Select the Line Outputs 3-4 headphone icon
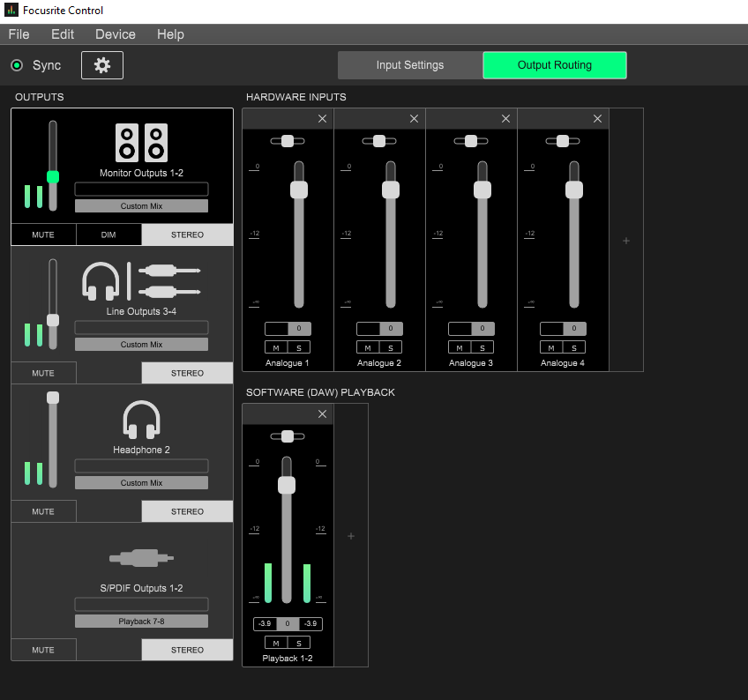This screenshot has height=700, width=748. pyautogui.click(x=101, y=280)
